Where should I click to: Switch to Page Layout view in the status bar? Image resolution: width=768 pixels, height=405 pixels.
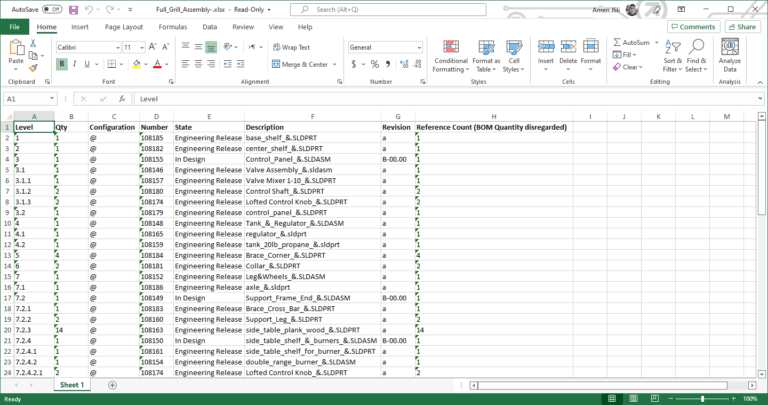click(633, 399)
